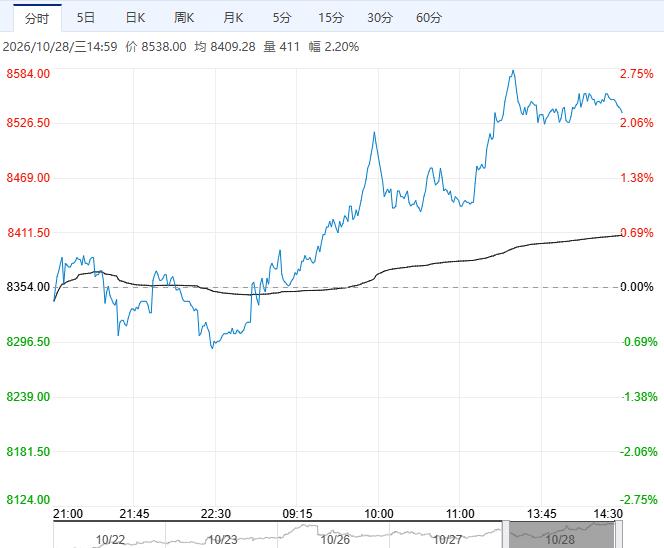Click the 8411.50 price axis label

pos(28,232)
